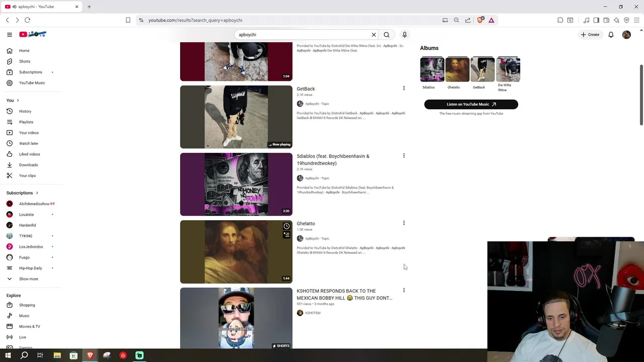Add Ghelatto to queue overlay icon
The image size is (644, 362).
[x=286, y=235]
